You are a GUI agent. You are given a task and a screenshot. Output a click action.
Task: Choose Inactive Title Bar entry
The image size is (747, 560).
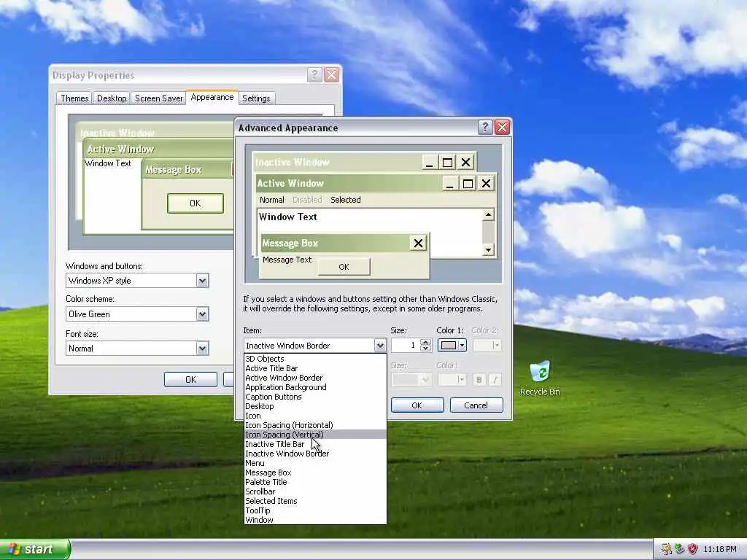click(315, 444)
